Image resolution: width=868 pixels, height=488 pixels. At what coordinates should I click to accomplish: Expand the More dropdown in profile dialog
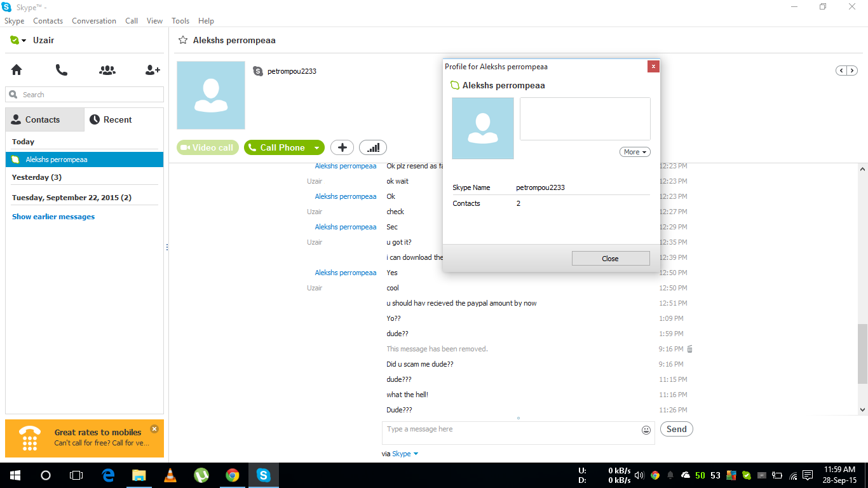click(x=635, y=152)
